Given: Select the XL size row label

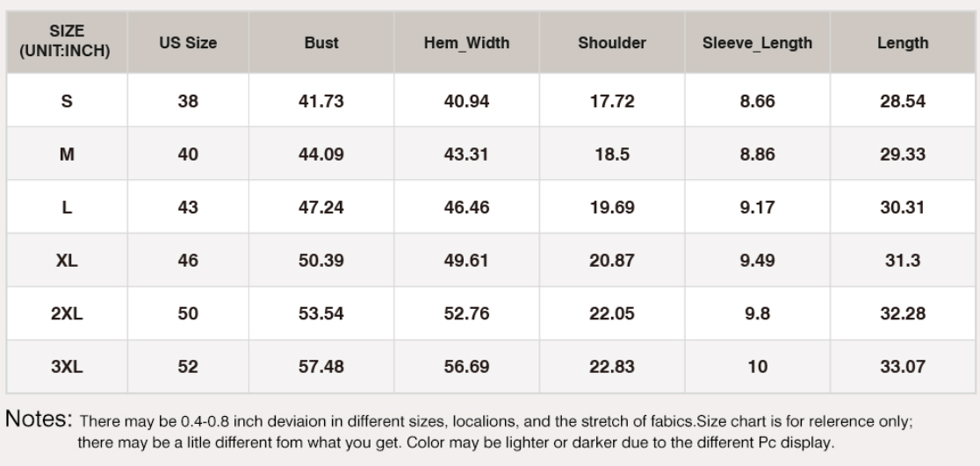Looking at the screenshot, I should [x=67, y=260].
